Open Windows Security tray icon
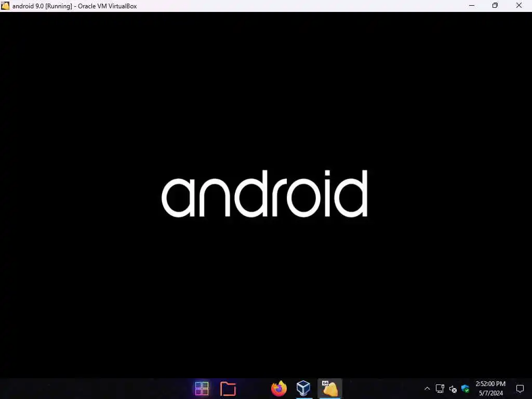Viewport: 532px width, 399px height. (465, 389)
